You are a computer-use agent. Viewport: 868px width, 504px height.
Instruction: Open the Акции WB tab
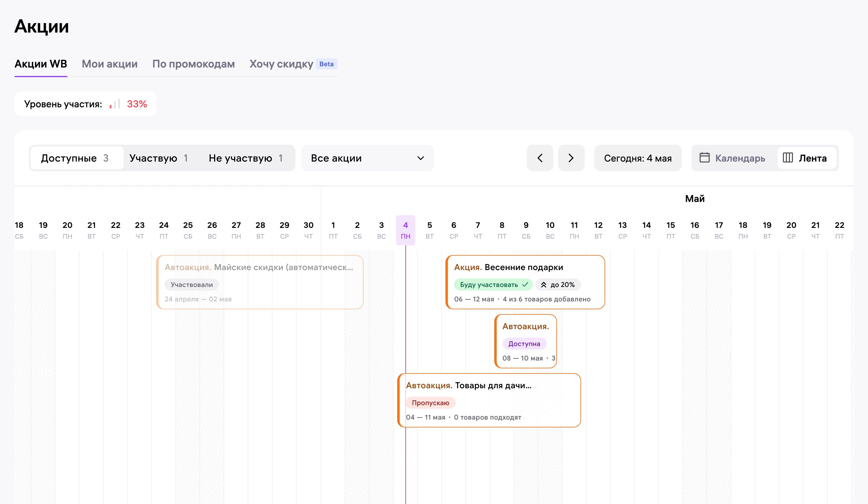pyautogui.click(x=41, y=64)
